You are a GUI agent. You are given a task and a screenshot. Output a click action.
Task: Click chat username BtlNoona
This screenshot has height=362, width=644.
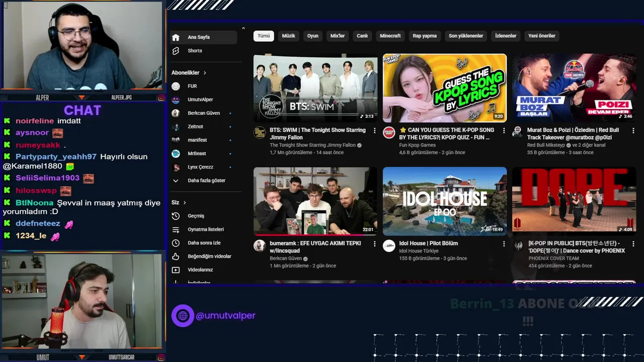34,203
